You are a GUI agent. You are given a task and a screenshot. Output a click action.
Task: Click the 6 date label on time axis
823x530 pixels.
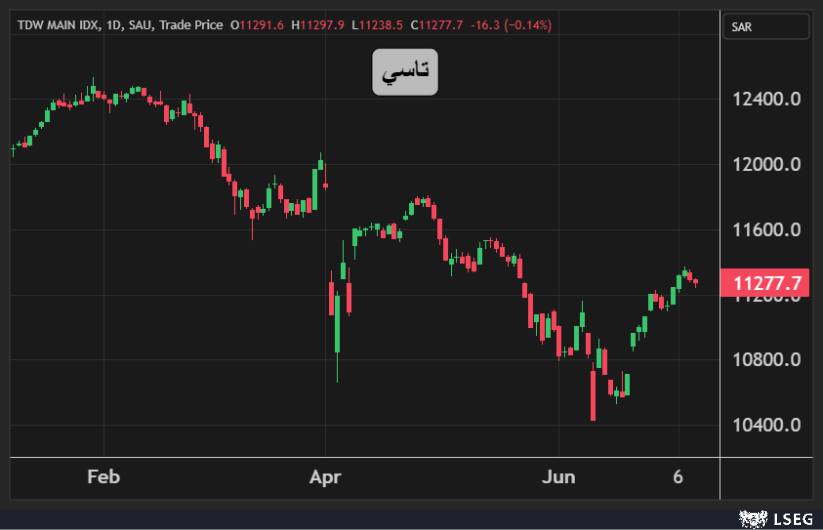pos(678,477)
